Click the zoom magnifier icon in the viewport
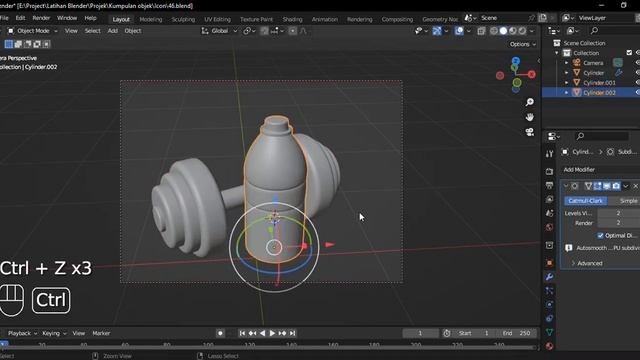 tap(529, 102)
